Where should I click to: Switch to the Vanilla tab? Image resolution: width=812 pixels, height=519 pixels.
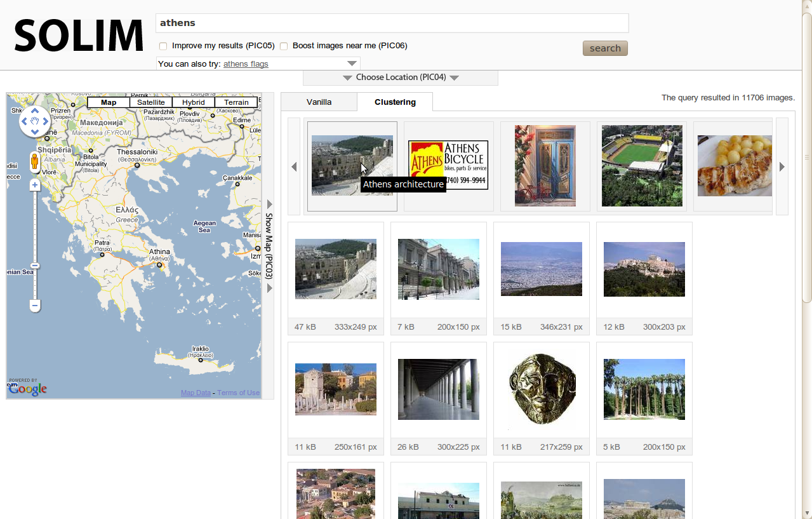[x=319, y=102]
